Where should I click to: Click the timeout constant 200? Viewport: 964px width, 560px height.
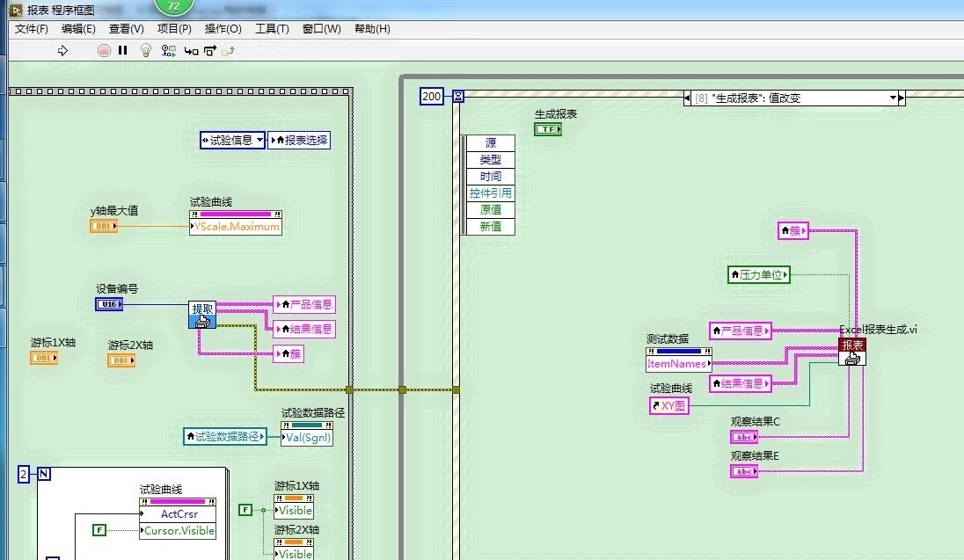pos(432,97)
